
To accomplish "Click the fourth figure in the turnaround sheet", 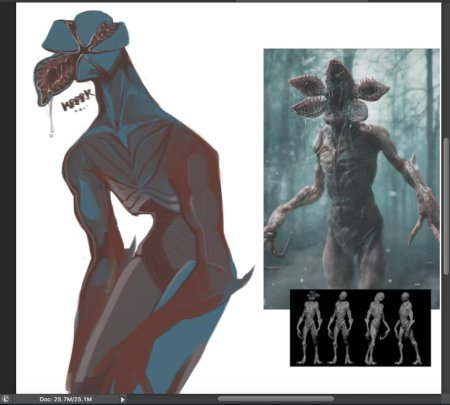I will (x=405, y=328).
